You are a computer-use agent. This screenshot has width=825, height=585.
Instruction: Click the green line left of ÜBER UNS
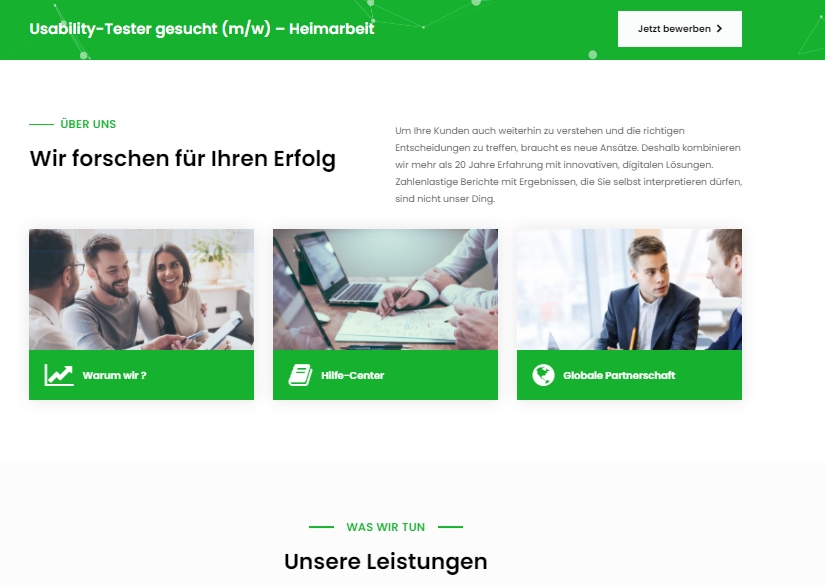click(x=41, y=125)
